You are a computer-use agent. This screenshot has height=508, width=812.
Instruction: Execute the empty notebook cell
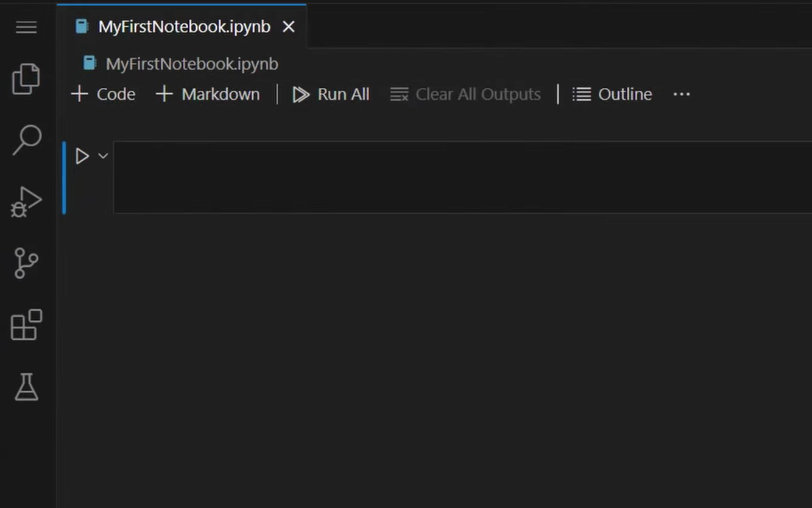[82, 155]
